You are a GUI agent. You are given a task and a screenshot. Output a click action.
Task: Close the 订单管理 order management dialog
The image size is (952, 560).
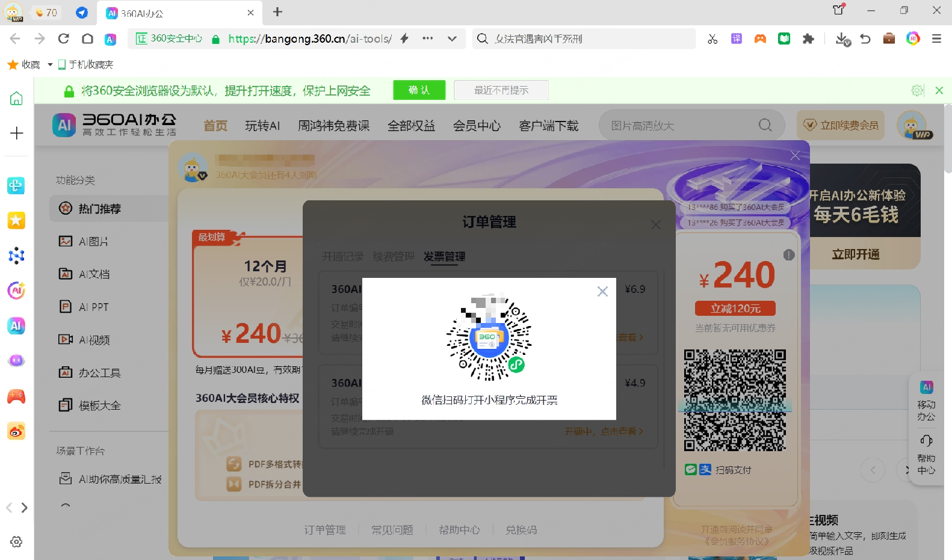[656, 224]
